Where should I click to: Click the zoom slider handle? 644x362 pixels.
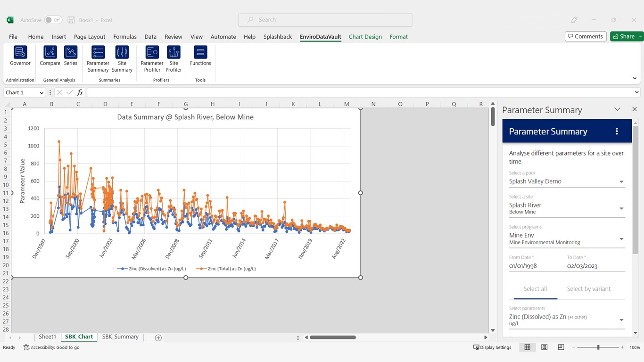click(x=598, y=347)
